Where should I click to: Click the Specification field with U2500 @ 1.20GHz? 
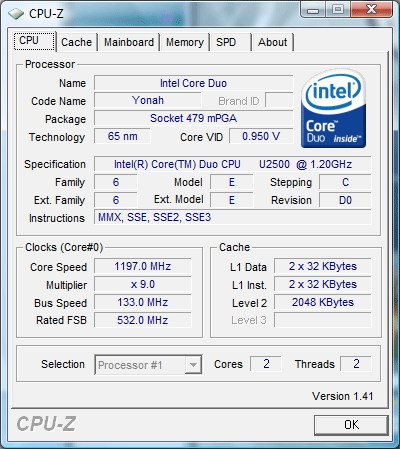pos(233,164)
